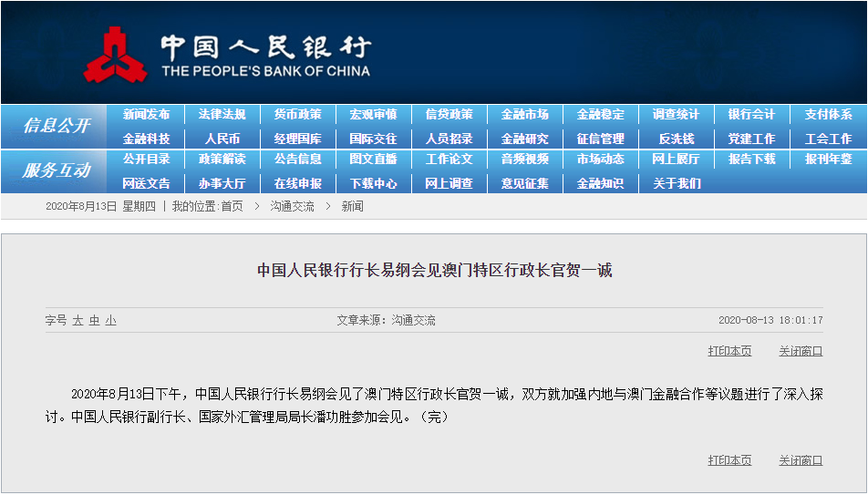Go to 关于我们 page

click(676, 183)
